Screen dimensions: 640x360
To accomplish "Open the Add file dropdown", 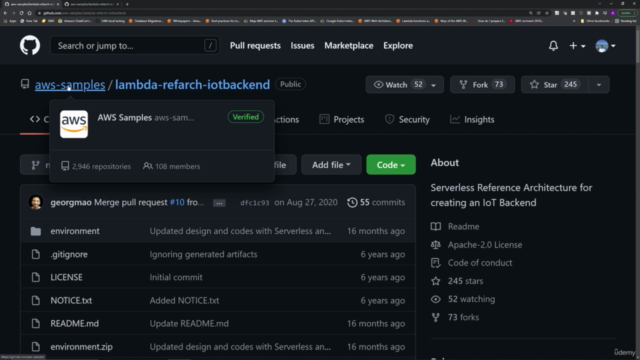I will 331,164.
